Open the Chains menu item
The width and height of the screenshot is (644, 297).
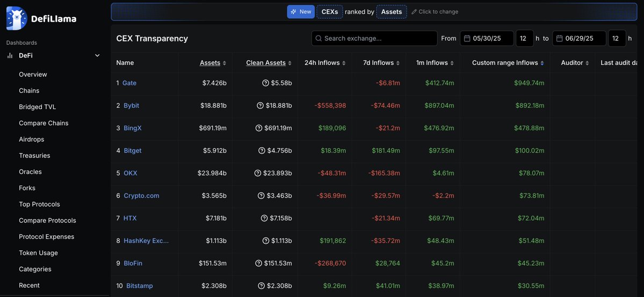coord(29,90)
